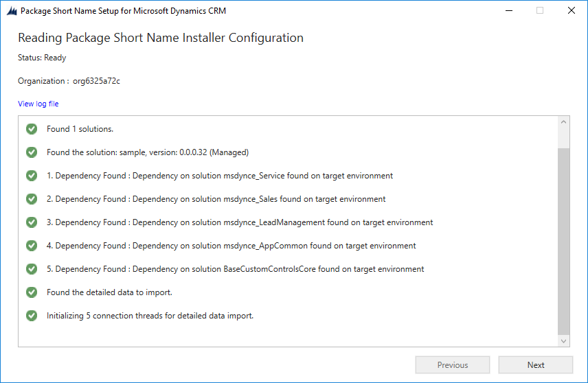
Task: Open the View log file link
Action: pyautogui.click(x=38, y=104)
